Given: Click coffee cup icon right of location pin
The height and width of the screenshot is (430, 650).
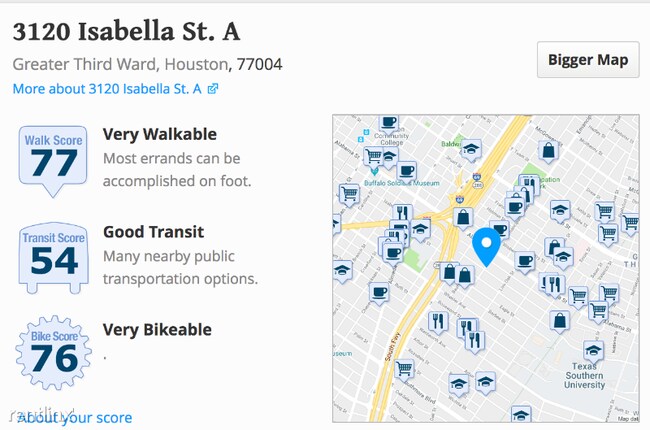Looking at the screenshot, I should tap(524, 260).
